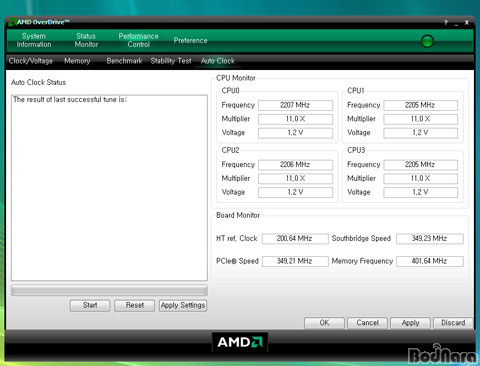This screenshot has height=366, width=480.
Task: Click the Cancel button
Action: (367, 323)
